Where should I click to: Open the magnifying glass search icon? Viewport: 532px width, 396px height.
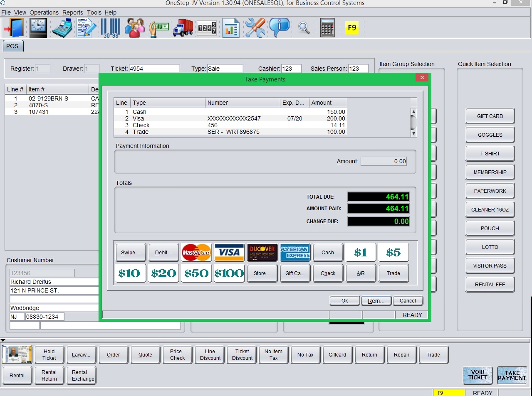304,28
